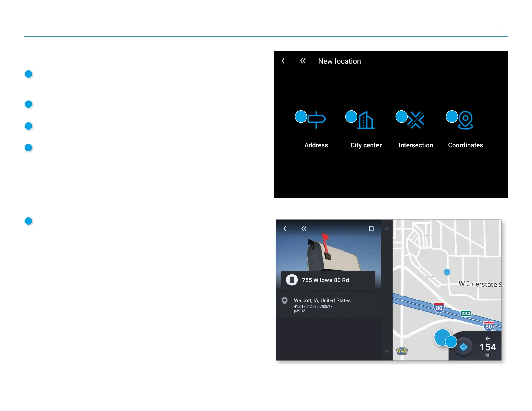Click the single back chevron above the mailbox photo
Screen dimensions: 532x411
coord(285,229)
